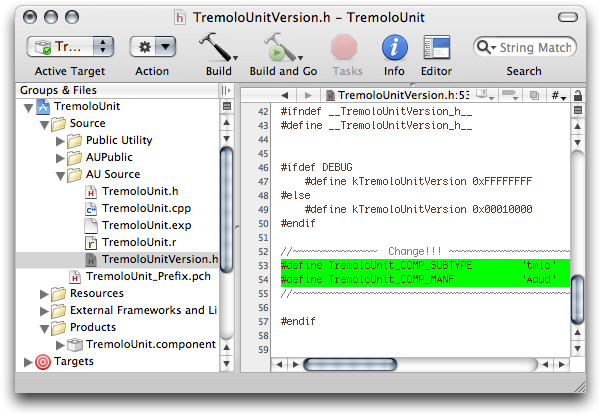The image size is (601, 418).
Task: Click the Editor toolbar icon
Action: click(x=437, y=47)
